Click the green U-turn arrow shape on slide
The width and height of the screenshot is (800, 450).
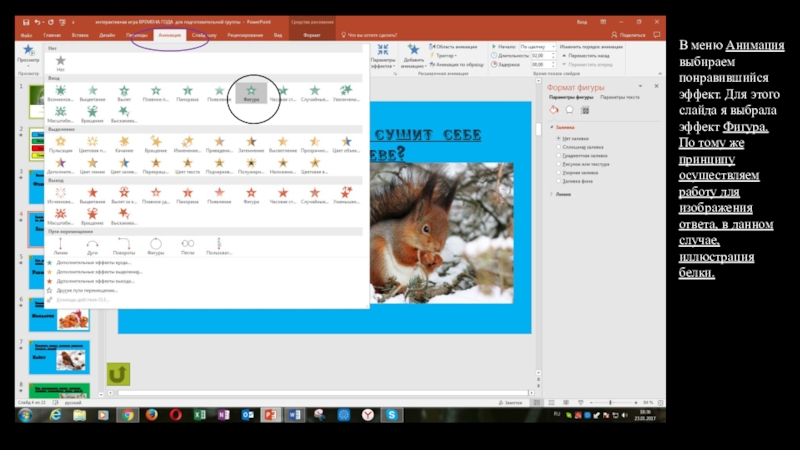coord(119,374)
